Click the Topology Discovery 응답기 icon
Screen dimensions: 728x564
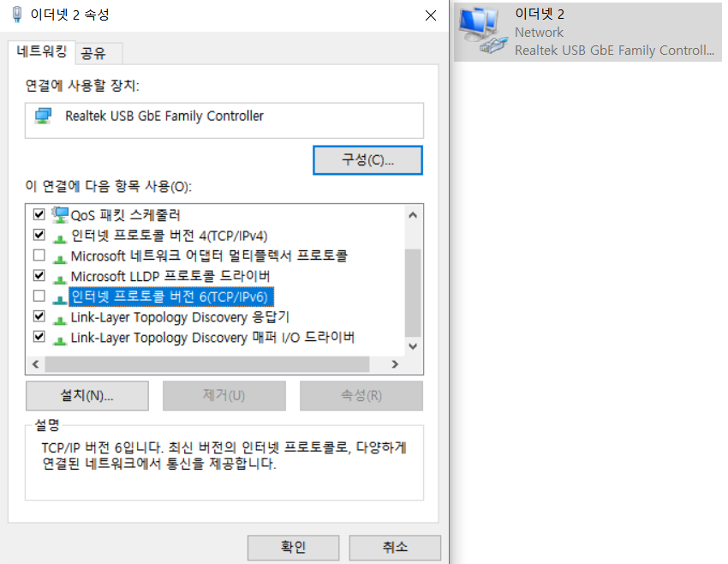(59, 320)
